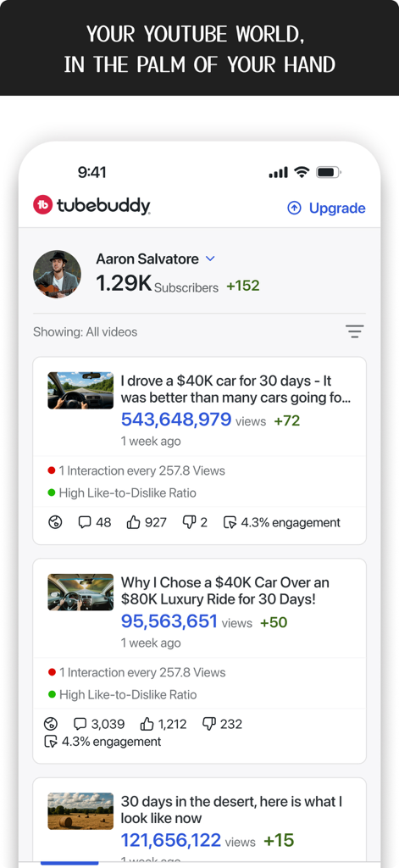399x868 pixels.
Task: Tap the dislikes icon showing 232
Action: tap(208, 724)
